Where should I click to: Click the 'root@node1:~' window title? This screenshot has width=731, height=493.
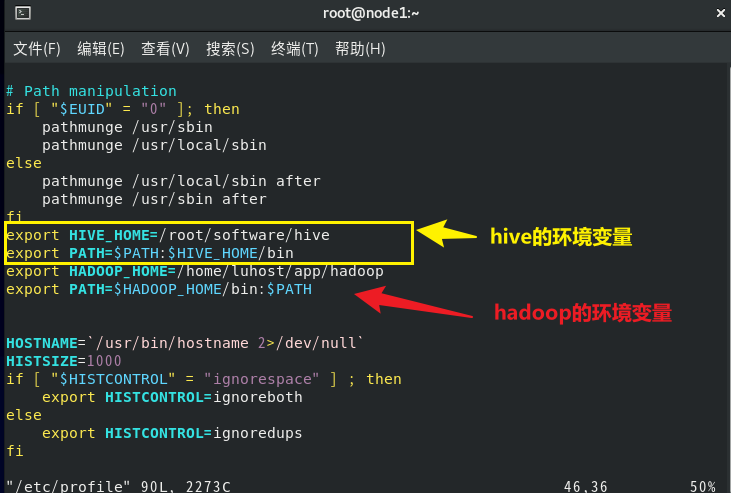point(371,13)
